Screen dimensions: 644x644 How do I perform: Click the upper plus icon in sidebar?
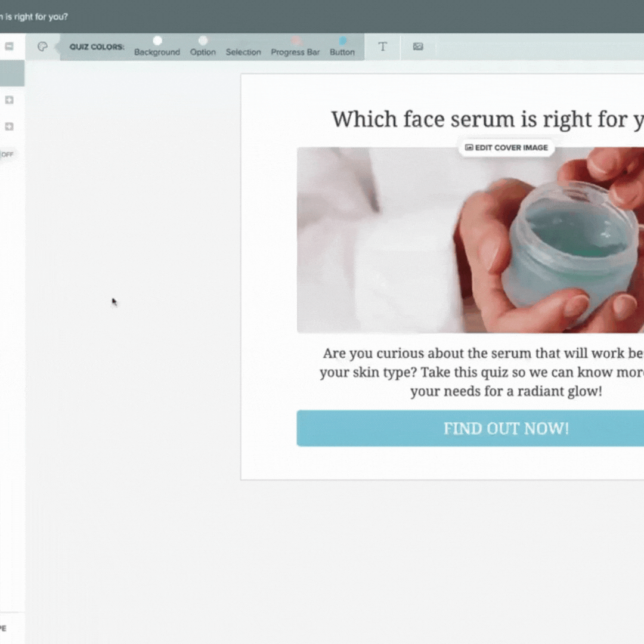click(9, 100)
